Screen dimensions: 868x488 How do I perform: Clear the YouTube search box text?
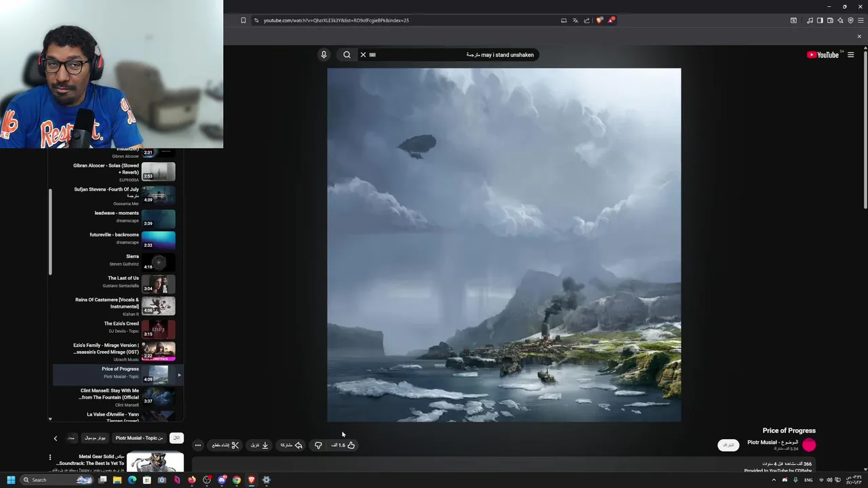363,55
